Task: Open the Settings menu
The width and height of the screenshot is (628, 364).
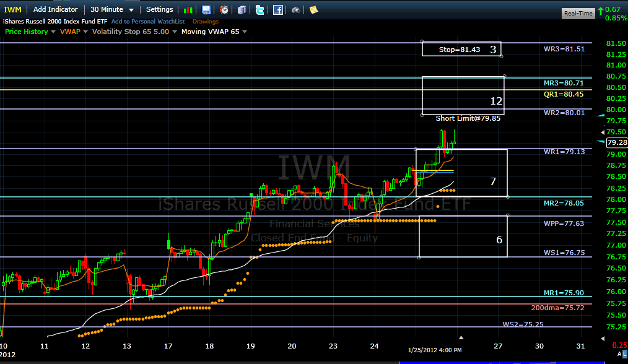Action: click(159, 9)
